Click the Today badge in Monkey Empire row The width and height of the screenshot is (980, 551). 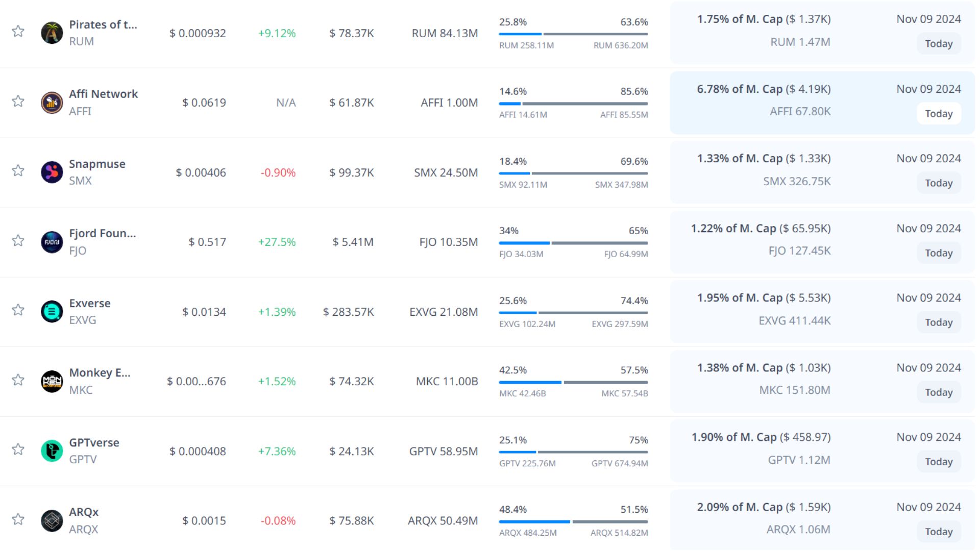[x=939, y=392]
